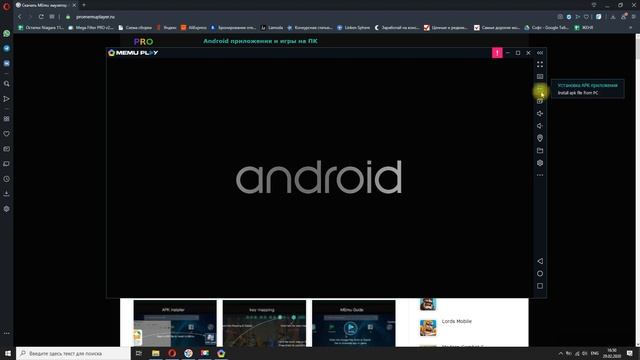
Task: Open MEmu settings gear icon
Action: pyautogui.click(x=540, y=163)
